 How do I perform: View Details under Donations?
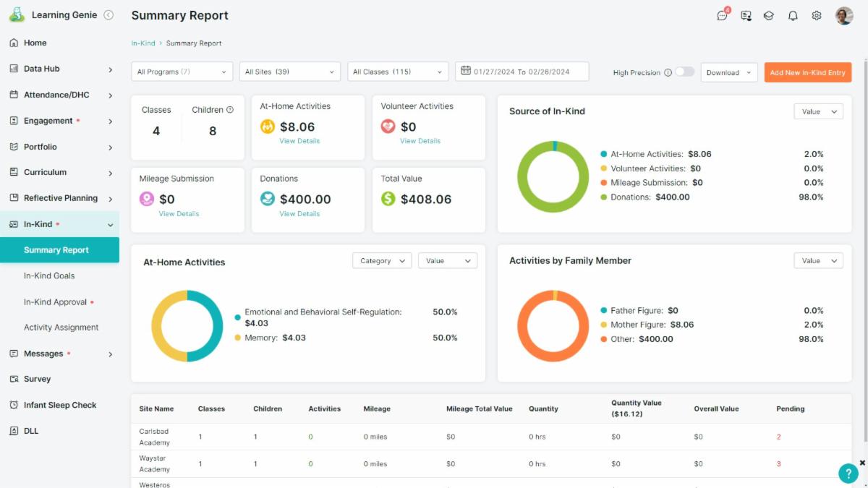click(x=299, y=214)
